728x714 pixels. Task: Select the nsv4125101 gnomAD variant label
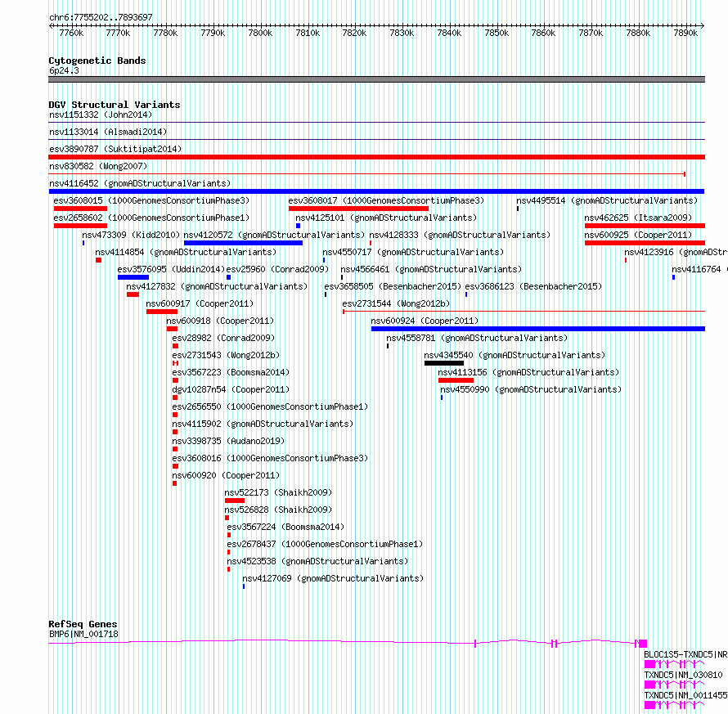387,218
